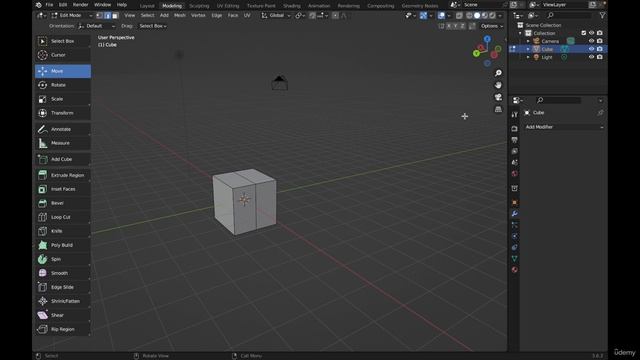The height and width of the screenshot is (360, 640).
Task: Open the Add Modifier dropdown
Action: pos(564,127)
